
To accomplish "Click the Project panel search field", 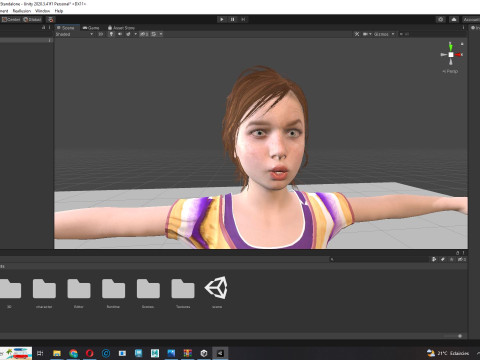I will [378, 259].
